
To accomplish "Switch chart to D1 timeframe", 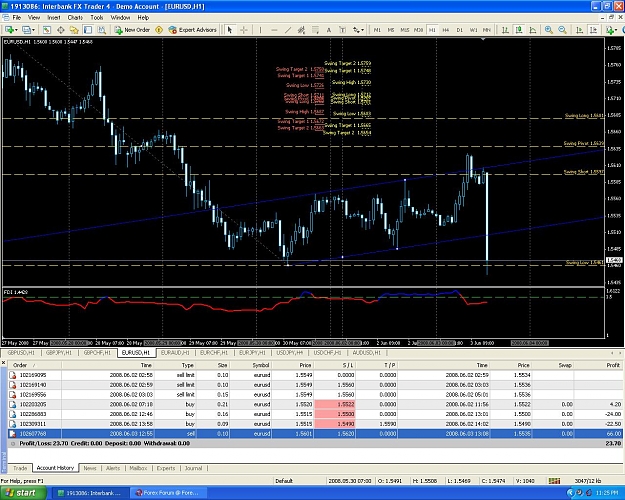I will coord(460,30).
